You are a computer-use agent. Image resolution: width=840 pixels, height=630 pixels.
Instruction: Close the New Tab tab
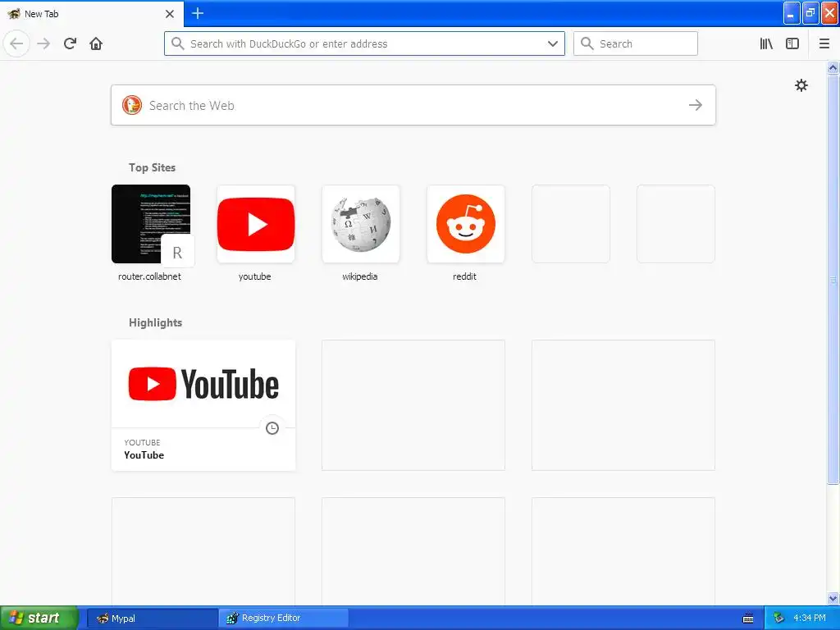(170, 14)
